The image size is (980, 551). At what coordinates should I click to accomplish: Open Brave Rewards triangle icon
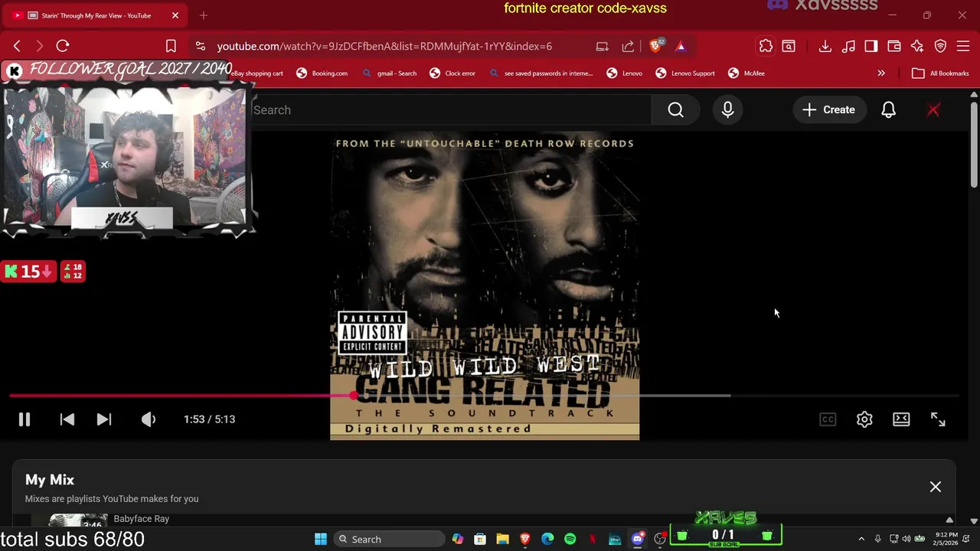[681, 46]
